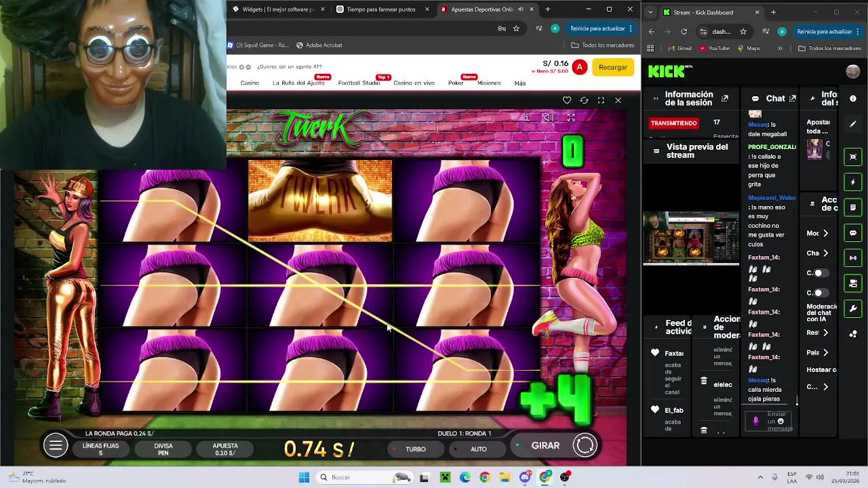Pop out the Chat panel
Image resolution: width=868 pixels, height=488 pixels.
point(792,98)
